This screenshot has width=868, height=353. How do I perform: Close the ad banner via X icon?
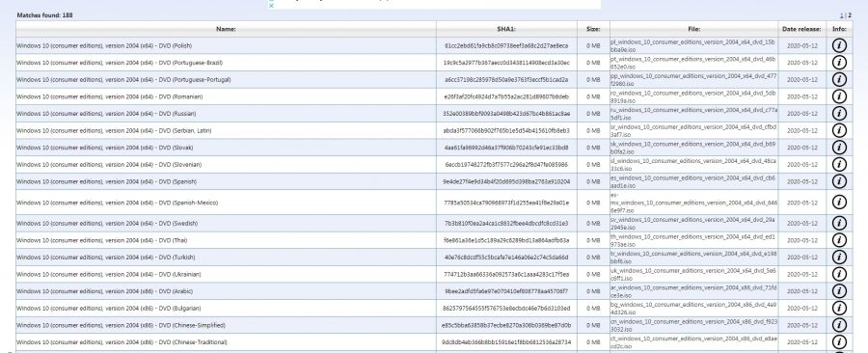click(x=271, y=6)
